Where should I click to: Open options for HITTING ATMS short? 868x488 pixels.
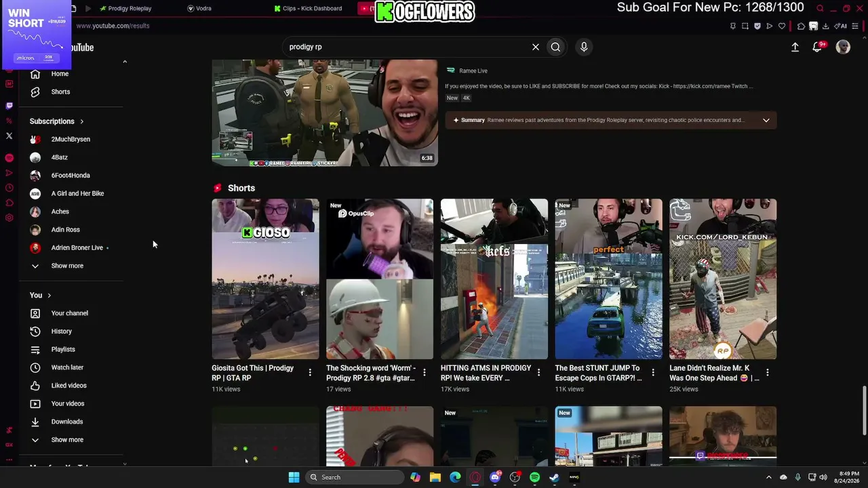coord(538,373)
